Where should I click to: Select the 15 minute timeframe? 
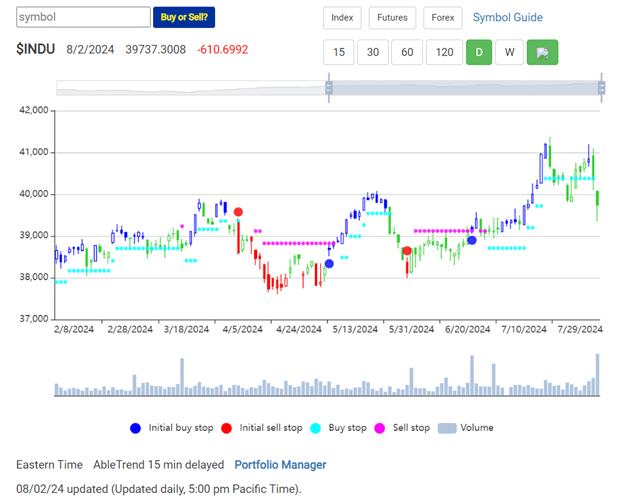[341, 52]
